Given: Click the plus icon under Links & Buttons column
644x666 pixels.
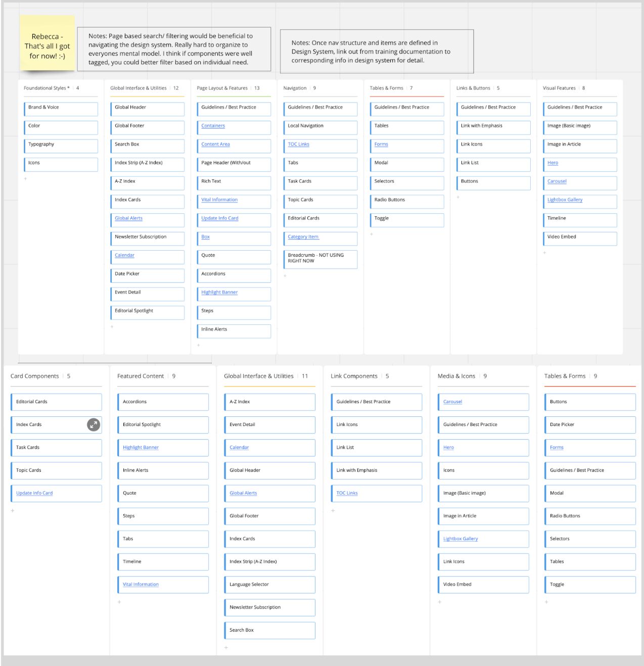Looking at the screenshot, I should [458, 198].
